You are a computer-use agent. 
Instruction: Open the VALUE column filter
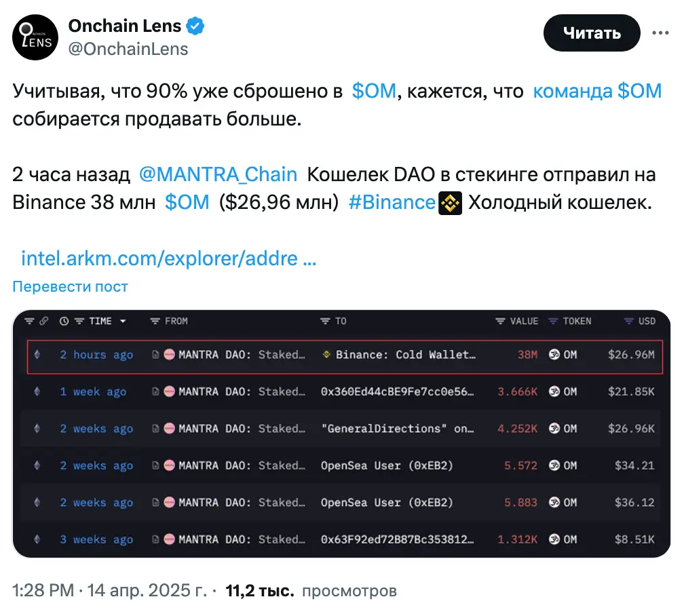coord(501,321)
